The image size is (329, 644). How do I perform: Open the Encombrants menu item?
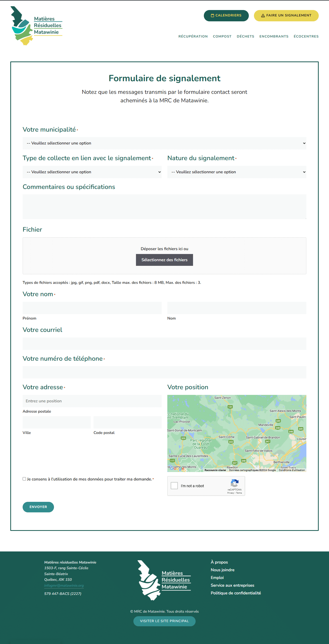pos(274,37)
